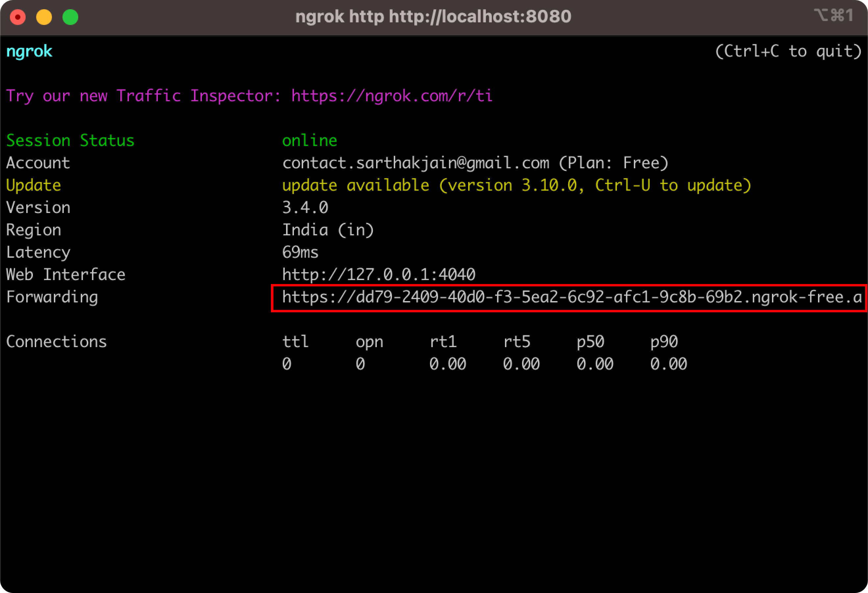Image resolution: width=868 pixels, height=593 pixels.
Task: Click the window title 'ngrok http http://localhost:8080'
Action: tap(433, 16)
